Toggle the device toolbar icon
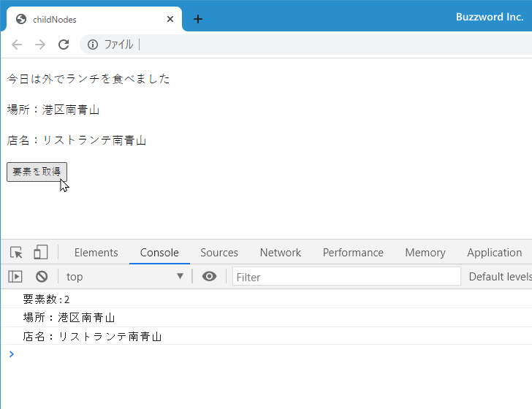This screenshot has width=532, height=409. click(x=40, y=253)
